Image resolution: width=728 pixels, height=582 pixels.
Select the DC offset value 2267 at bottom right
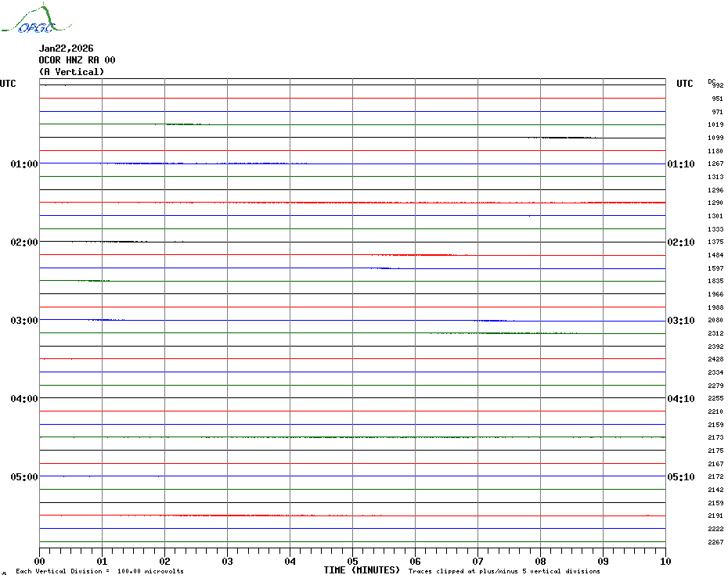(x=715, y=542)
